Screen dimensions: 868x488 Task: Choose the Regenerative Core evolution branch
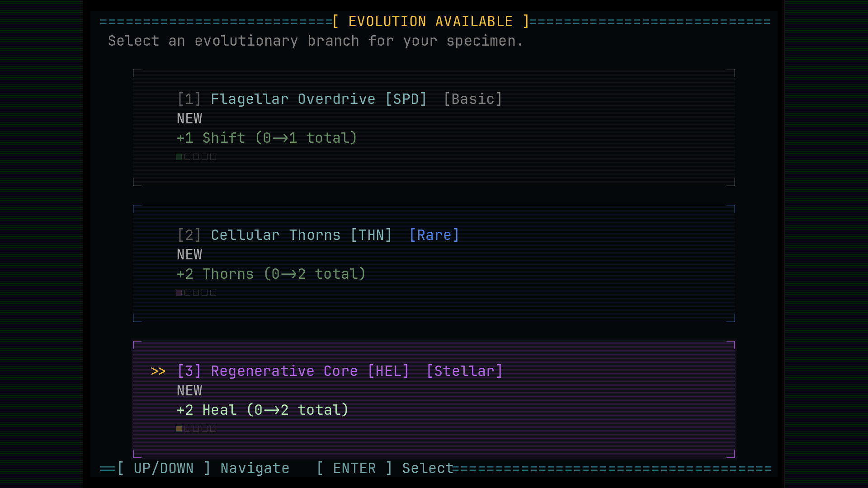click(x=284, y=371)
